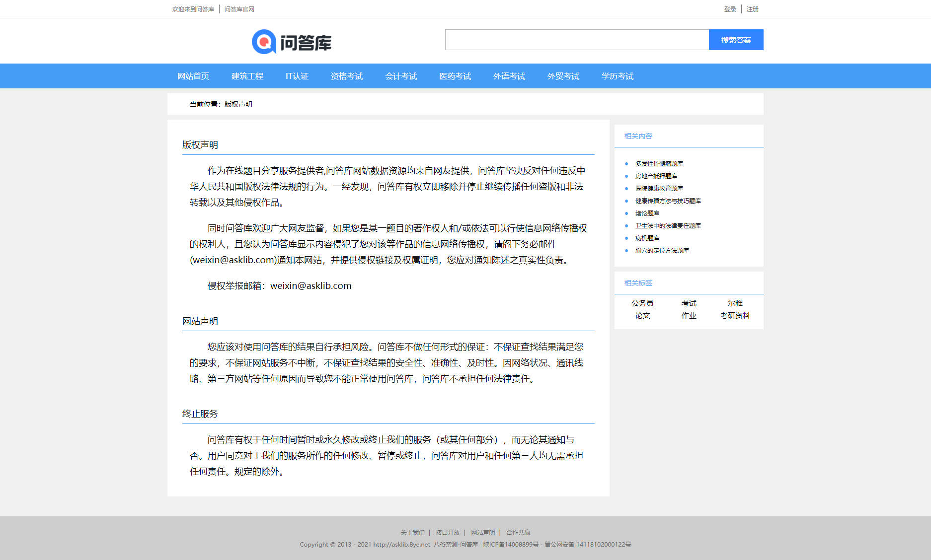Click the 网站声明 section heading
Image resolution: width=931 pixels, height=560 pixels.
200,321
